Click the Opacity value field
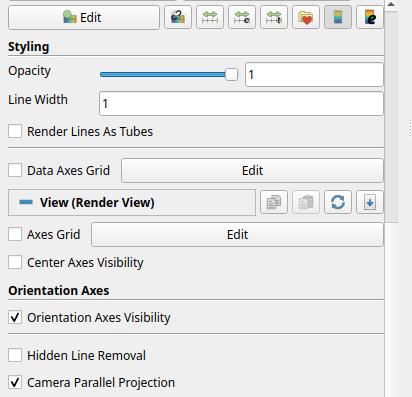Viewport: 412px width, 397px height. [314, 75]
